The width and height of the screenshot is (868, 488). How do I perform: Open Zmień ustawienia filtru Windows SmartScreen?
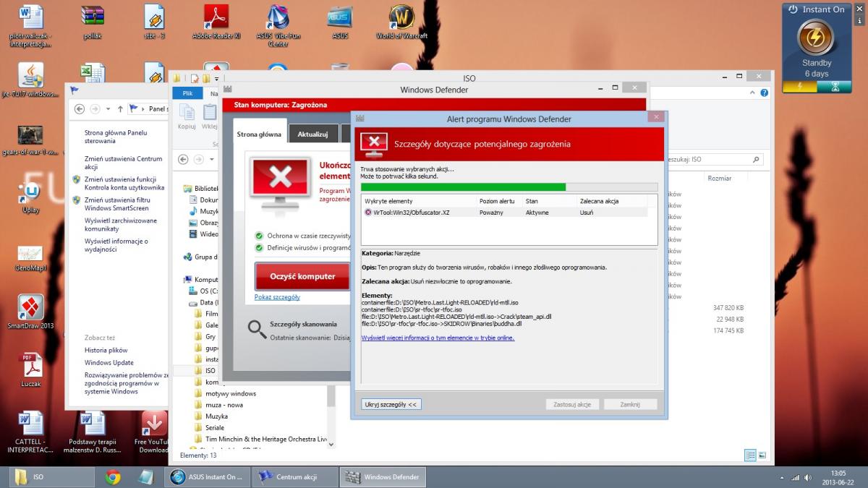[118, 204]
